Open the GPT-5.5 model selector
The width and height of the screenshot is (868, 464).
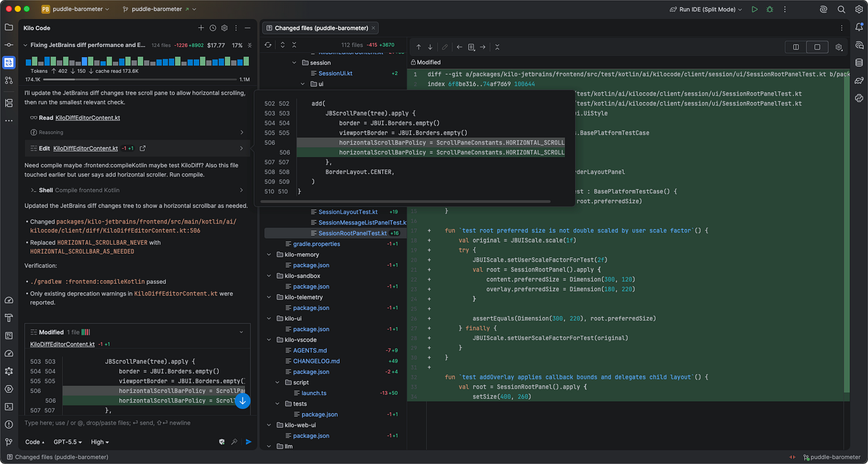pos(67,442)
